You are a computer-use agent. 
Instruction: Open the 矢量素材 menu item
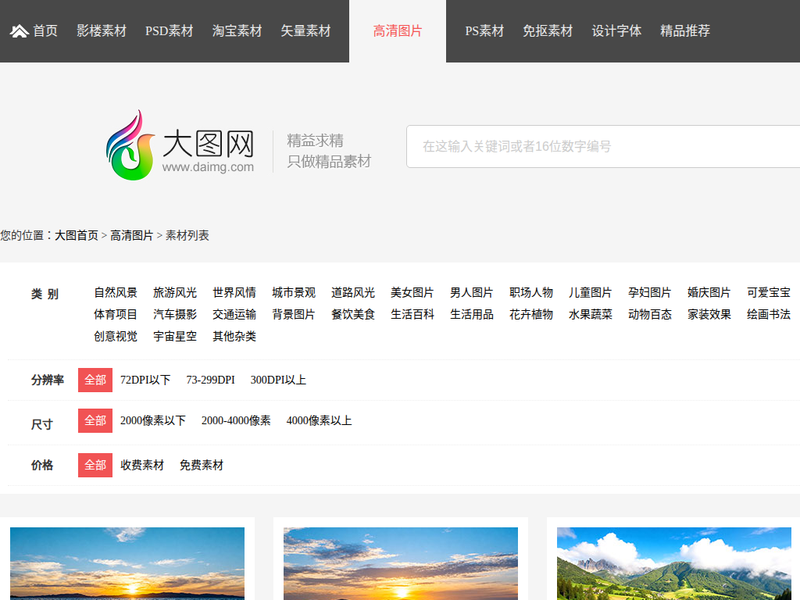[x=306, y=31]
